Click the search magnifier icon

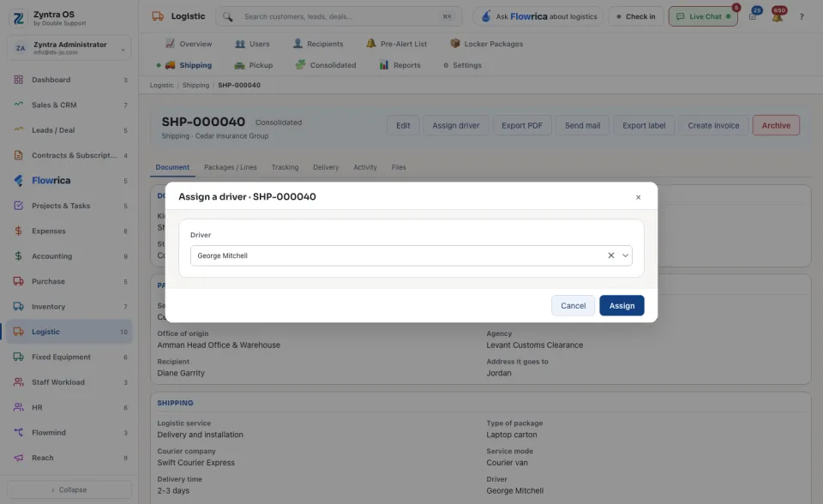[227, 16]
